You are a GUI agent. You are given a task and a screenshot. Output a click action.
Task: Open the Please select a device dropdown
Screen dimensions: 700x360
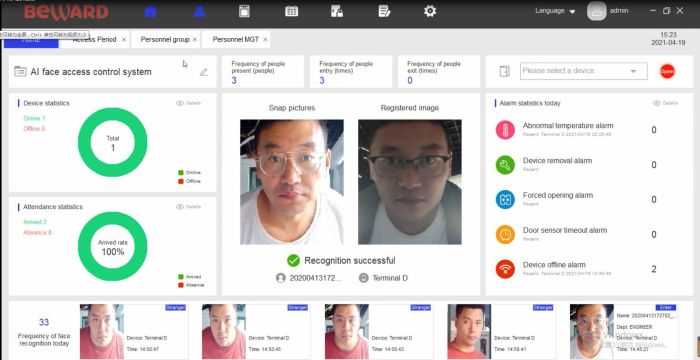tap(583, 71)
